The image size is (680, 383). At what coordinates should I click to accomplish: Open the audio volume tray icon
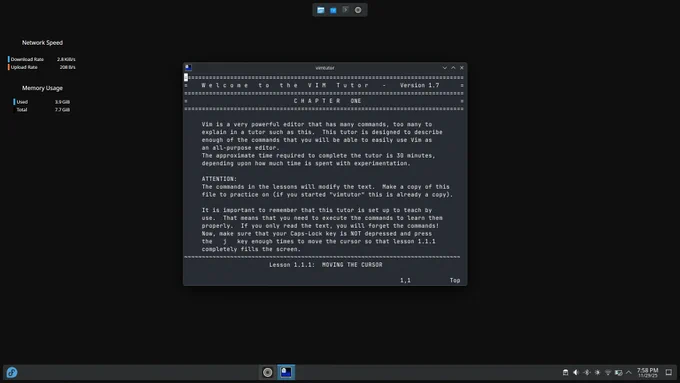click(576, 372)
